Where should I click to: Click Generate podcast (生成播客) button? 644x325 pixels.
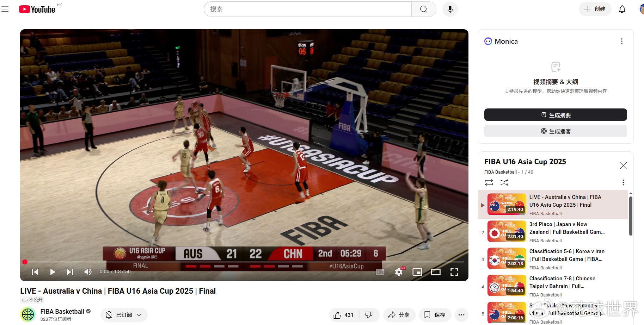coord(556,131)
